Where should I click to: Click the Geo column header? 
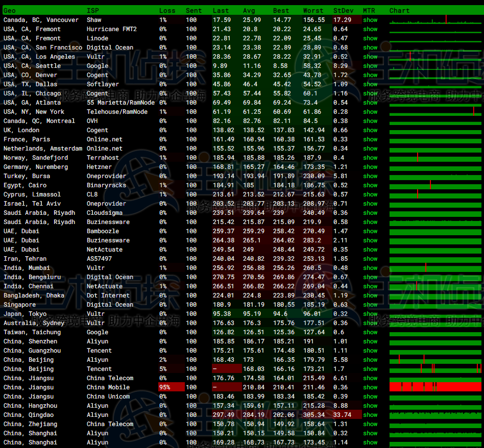10,10
